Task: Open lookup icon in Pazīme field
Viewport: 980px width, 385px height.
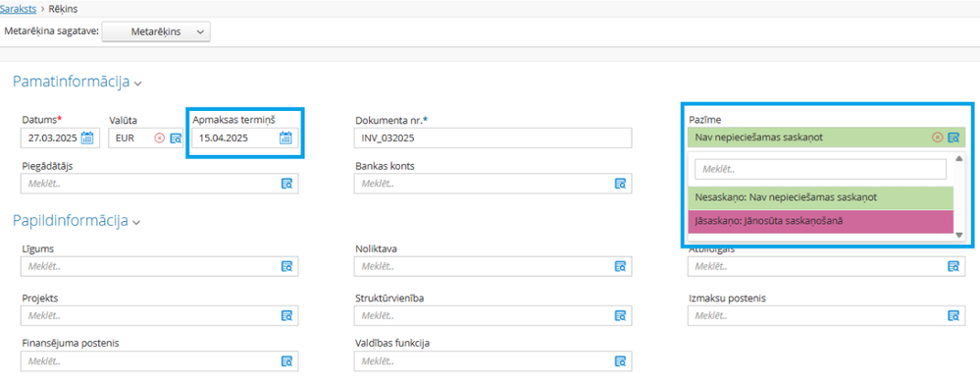Action: pyautogui.click(x=954, y=137)
